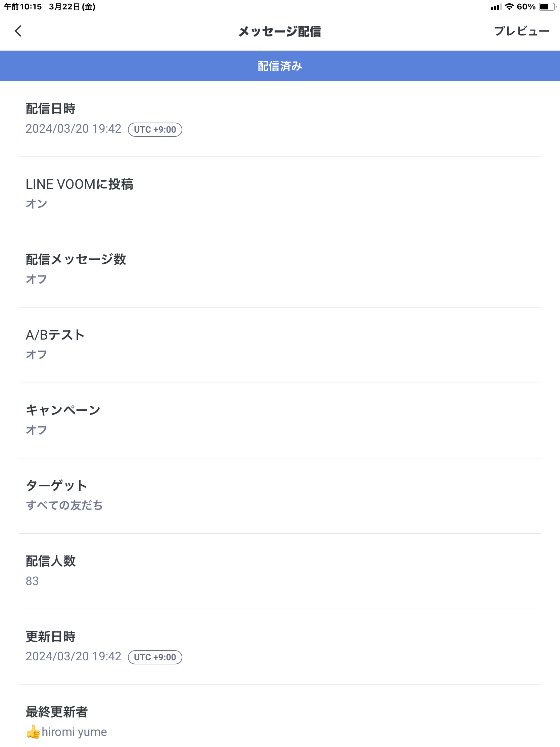Open the ターゲット すべての友だち row
This screenshot has height=747, width=560.
pos(280,496)
